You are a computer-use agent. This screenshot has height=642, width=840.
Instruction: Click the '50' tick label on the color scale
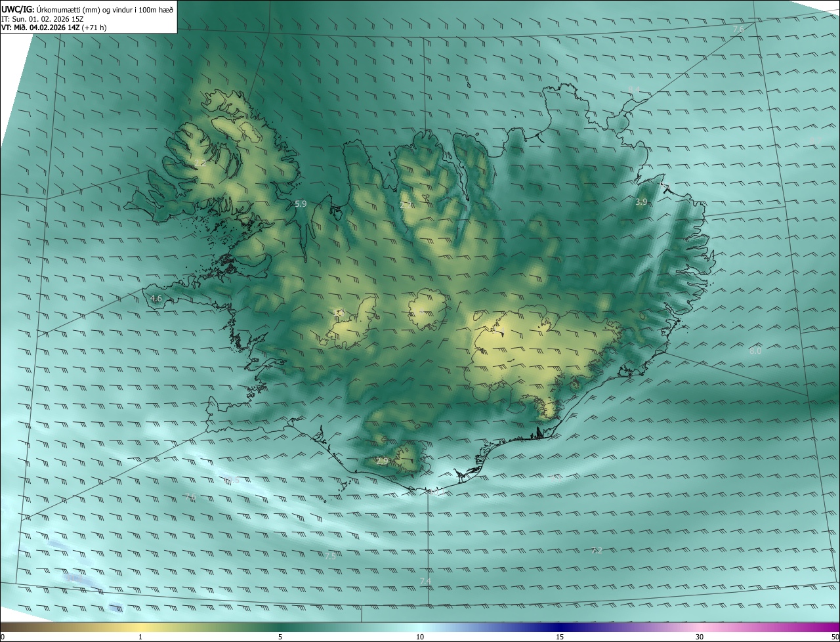tap(835, 637)
